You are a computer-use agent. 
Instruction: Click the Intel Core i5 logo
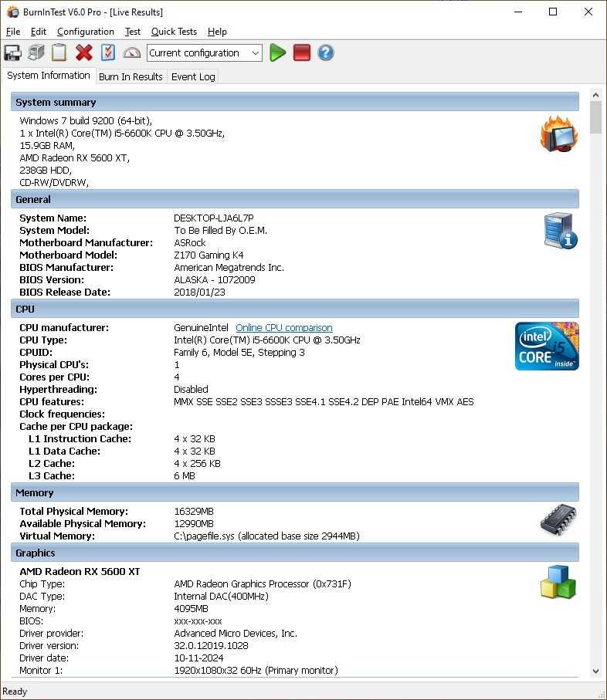[x=547, y=346]
